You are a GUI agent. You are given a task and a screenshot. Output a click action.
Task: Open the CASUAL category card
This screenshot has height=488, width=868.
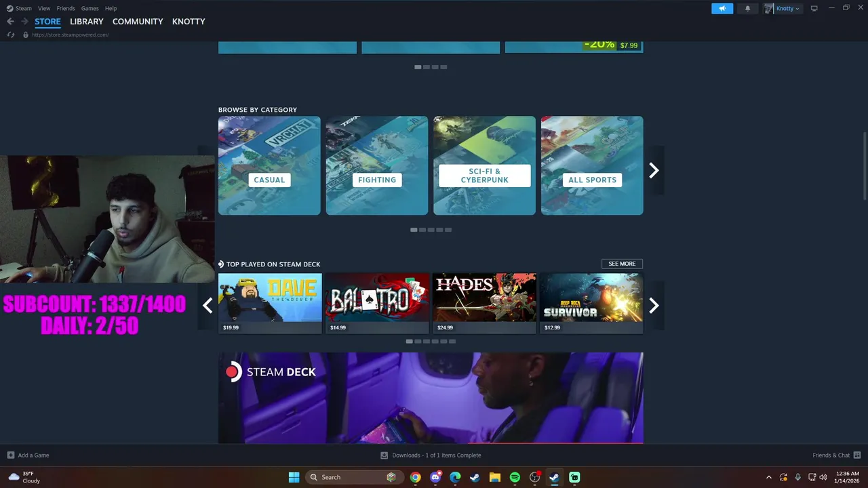(269, 165)
